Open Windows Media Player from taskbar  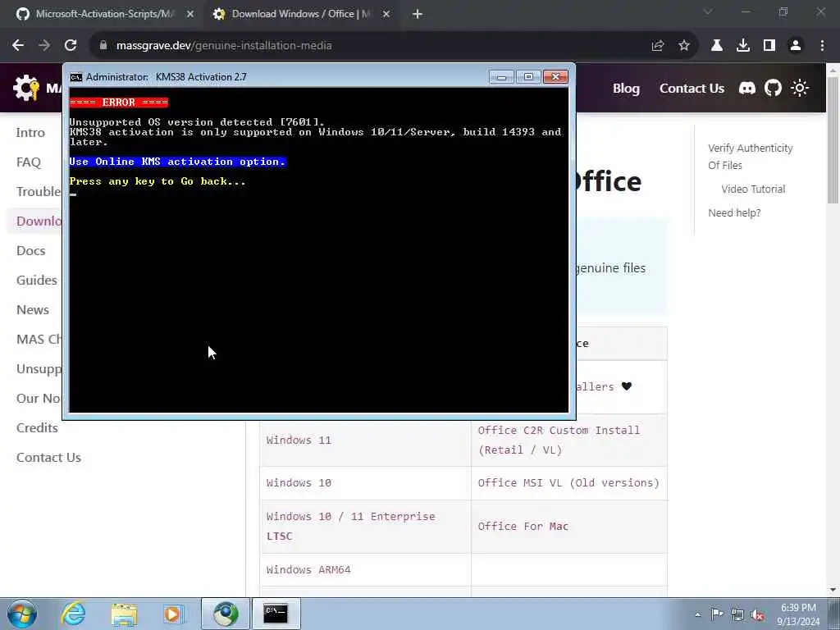[174, 614]
